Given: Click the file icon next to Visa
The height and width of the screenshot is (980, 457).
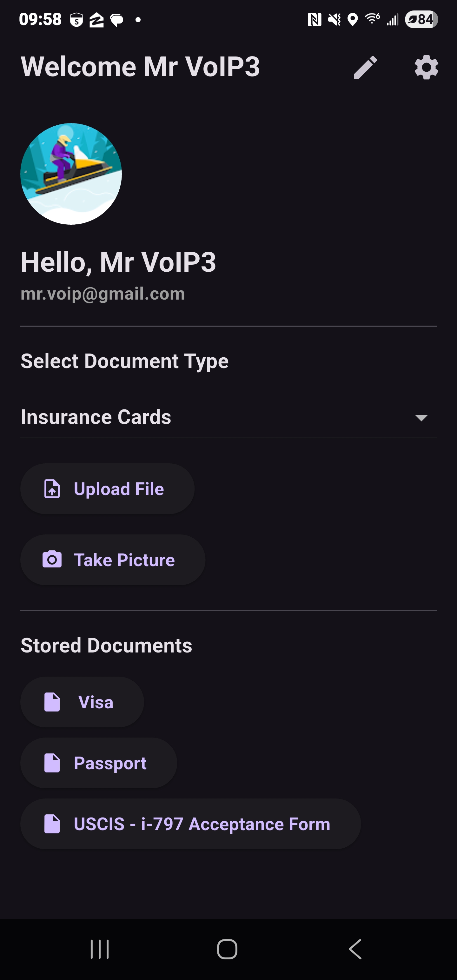Looking at the screenshot, I should (52, 702).
